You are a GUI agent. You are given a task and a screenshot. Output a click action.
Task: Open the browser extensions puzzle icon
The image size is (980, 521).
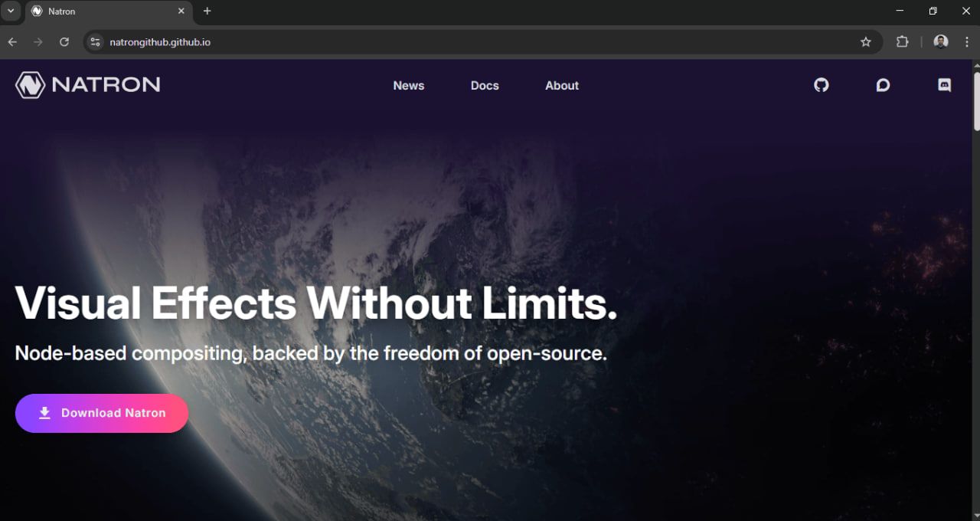902,42
